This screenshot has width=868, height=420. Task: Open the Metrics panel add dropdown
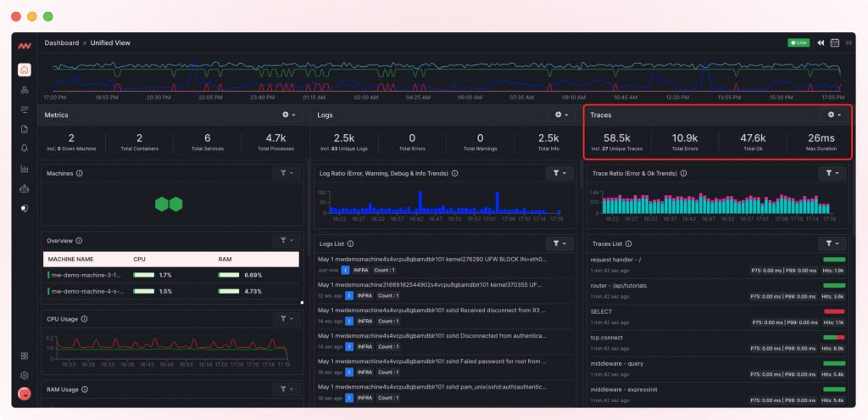point(288,115)
